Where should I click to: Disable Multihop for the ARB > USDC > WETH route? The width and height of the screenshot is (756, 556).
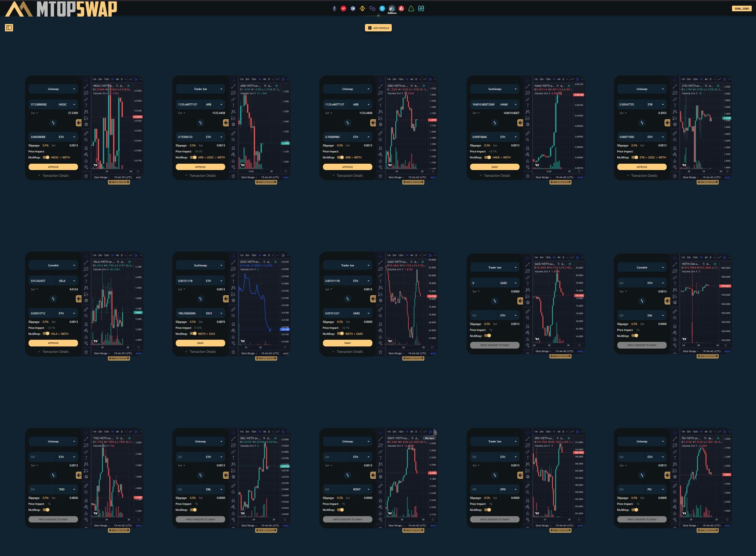193,157
